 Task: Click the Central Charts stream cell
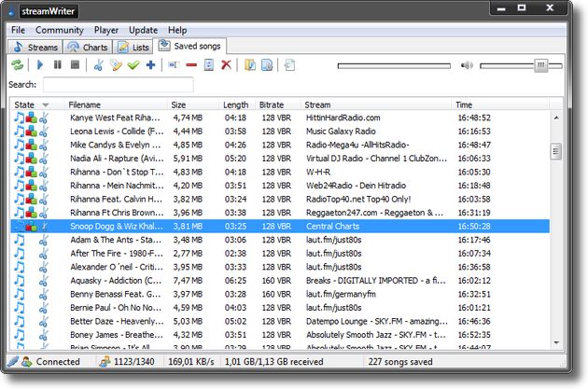point(332,227)
